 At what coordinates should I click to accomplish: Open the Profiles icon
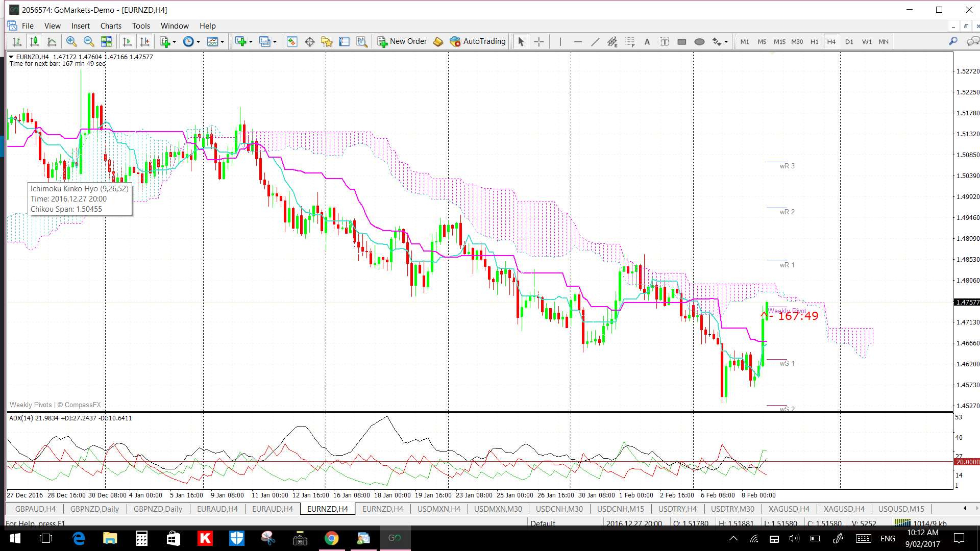pyautogui.click(x=264, y=42)
